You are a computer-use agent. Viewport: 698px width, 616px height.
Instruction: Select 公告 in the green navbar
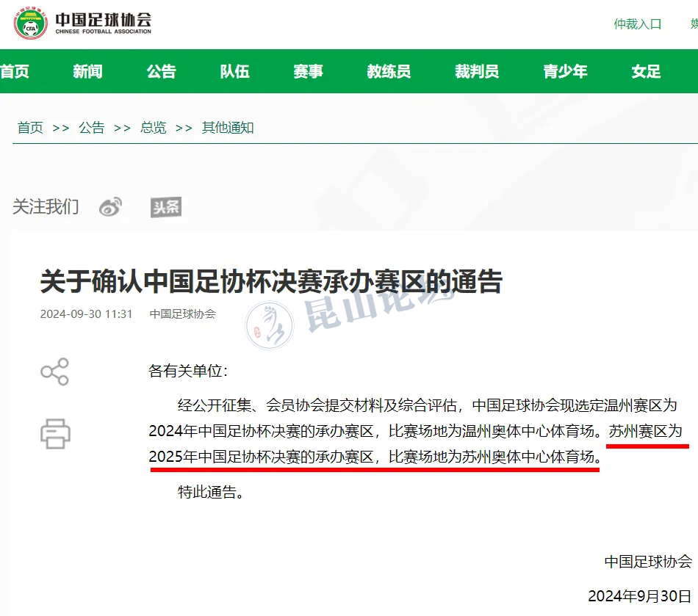[x=162, y=71]
